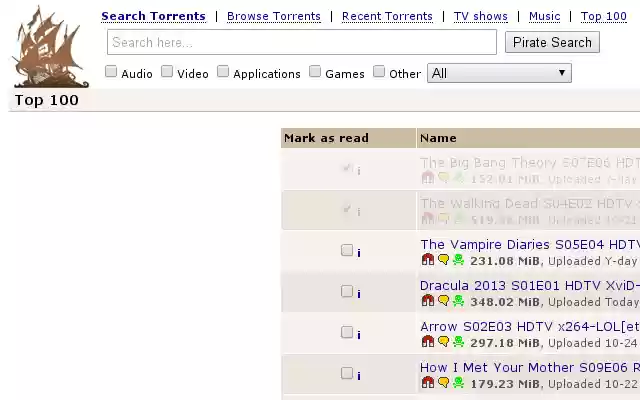Click green skull icon in Dracula 2013 row
Screen dimensions: 640x400
point(458,300)
